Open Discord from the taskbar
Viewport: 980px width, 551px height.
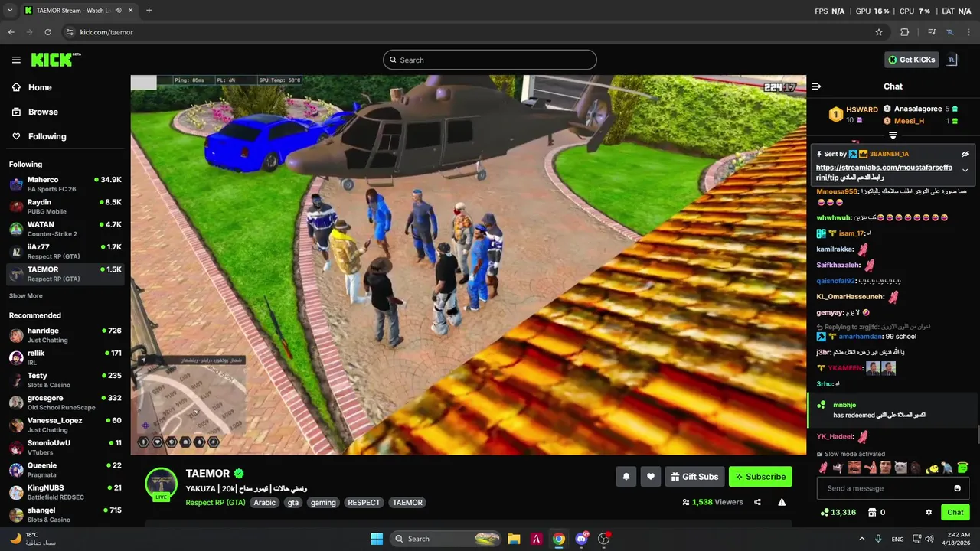pos(581,539)
